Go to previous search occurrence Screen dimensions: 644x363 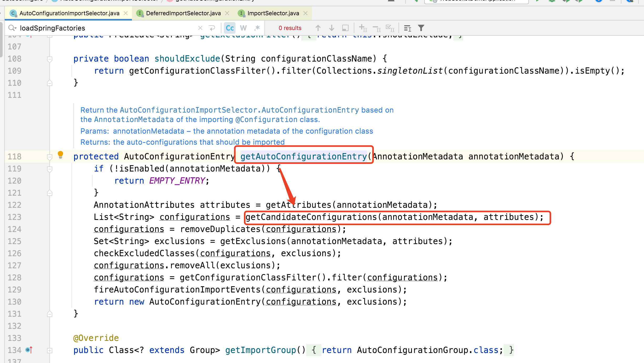[318, 28]
